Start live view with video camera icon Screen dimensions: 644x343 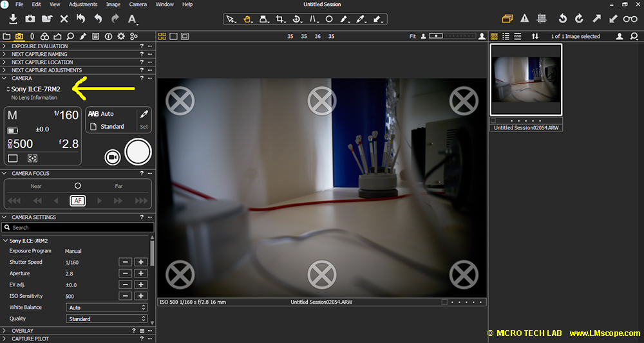(x=112, y=156)
